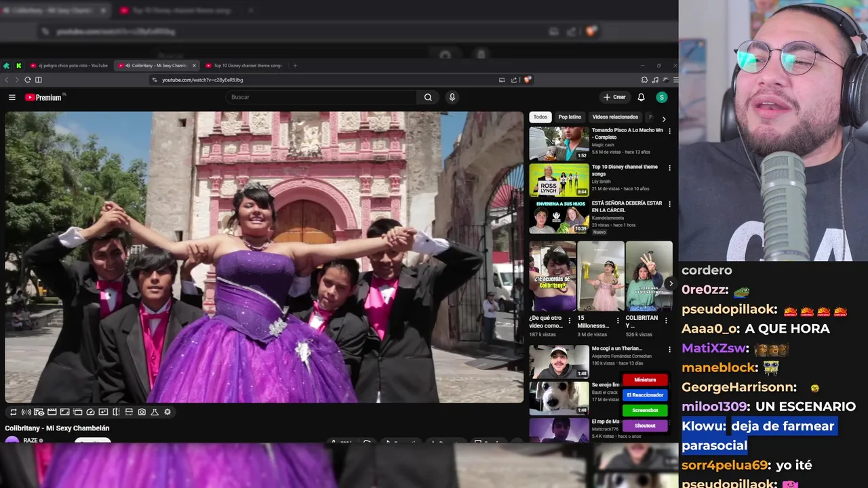Reload the page in browser toolbar
The height and width of the screenshot is (488, 868).
[x=28, y=79]
